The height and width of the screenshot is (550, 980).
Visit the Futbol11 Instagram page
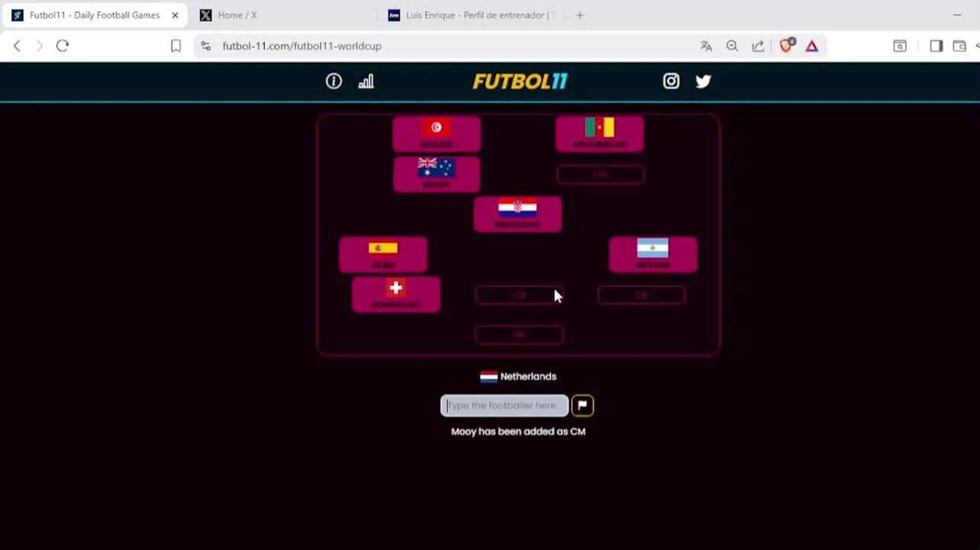click(671, 81)
